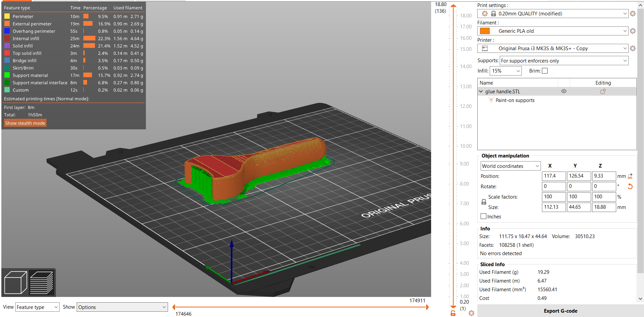The height and width of the screenshot is (317, 644).
Task: Grab the bottom thumb of the layer slider
Action: pos(453,307)
